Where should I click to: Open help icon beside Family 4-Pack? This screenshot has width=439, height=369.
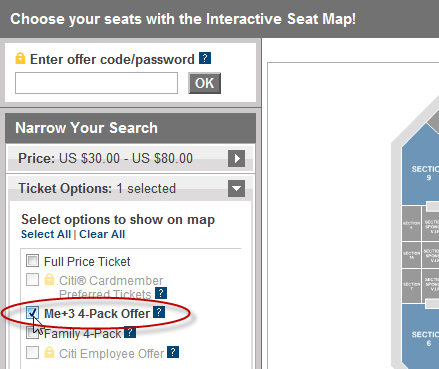[x=130, y=332]
